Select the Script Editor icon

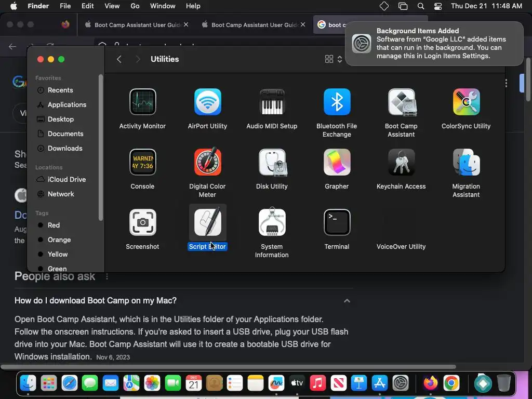point(208,222)
